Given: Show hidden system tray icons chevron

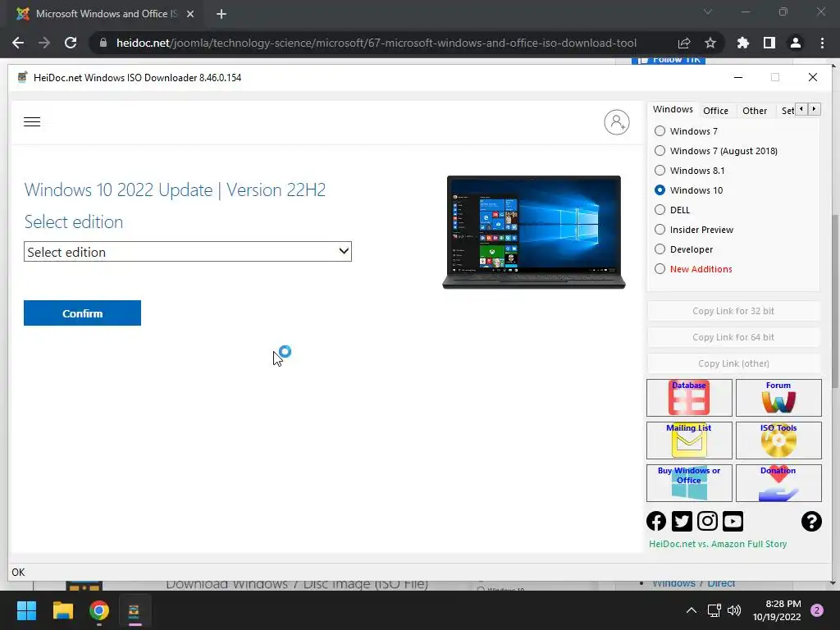Looking at the screenshot, I should click(692, 610).
